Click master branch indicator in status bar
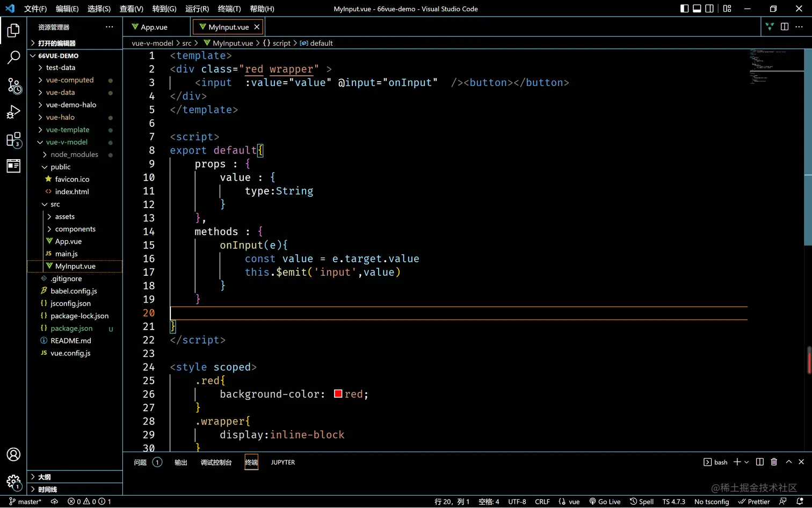812x508 pixels. [25, 502]
